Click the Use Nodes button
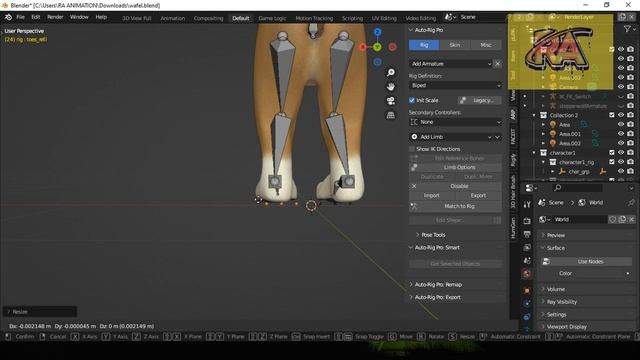 586,262
